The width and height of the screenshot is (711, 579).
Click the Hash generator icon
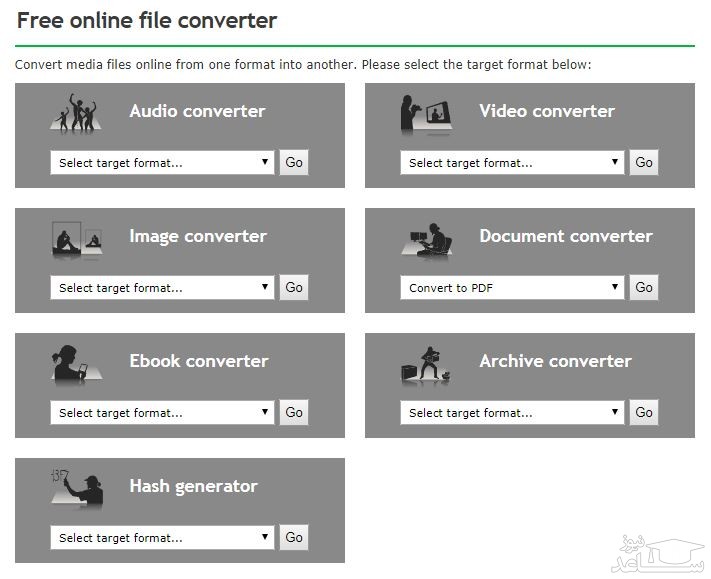pyautogui.click(x=77, y=489)
